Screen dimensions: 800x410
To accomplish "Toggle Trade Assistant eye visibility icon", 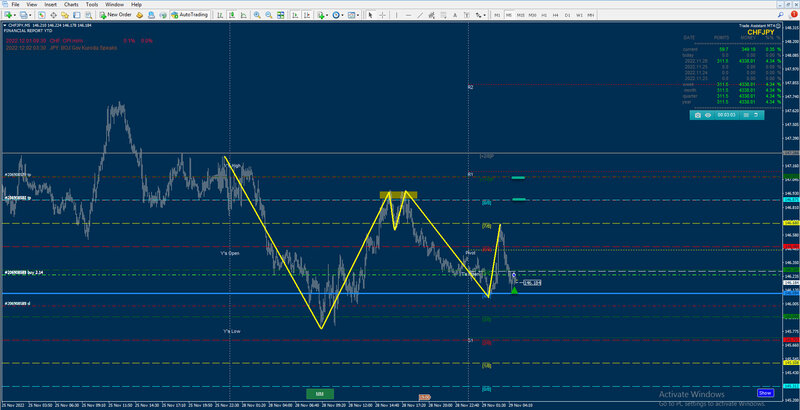I will pyautogui.click(x=708, y=115).
